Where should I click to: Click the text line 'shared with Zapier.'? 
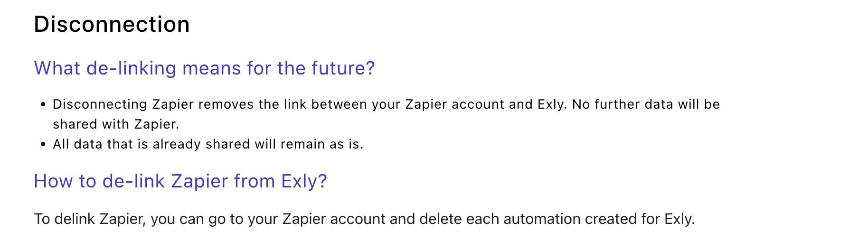pos(116,124)
